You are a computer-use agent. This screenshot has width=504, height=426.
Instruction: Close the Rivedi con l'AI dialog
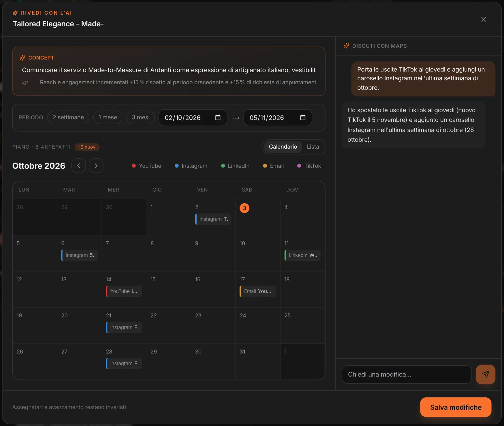pyautogui.click(x=484, y=19)
